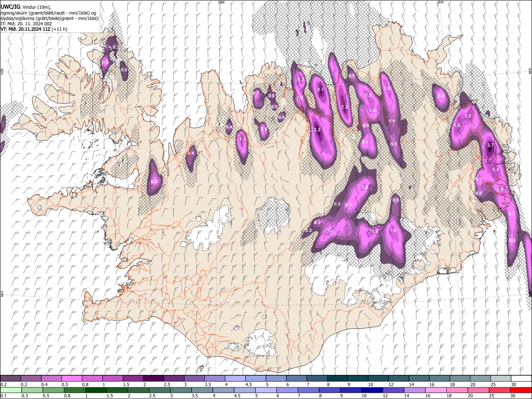Select the 'VT: Mið. 20.11.2024 11Z (+11 h)' line
The height and width of the screenshot is (399, 532).
(34, 29)
